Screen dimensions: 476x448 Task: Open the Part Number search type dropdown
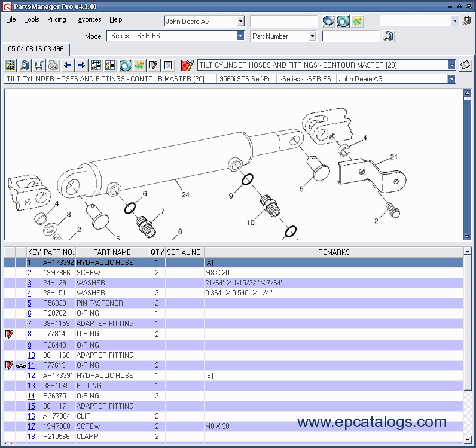click(x=312, y=36)
